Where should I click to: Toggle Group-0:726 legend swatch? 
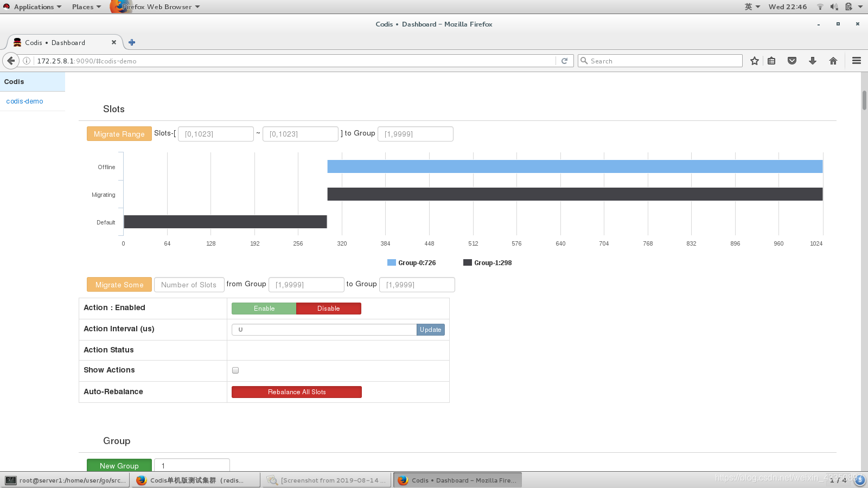pyautogui.click(x=392, y=262)
